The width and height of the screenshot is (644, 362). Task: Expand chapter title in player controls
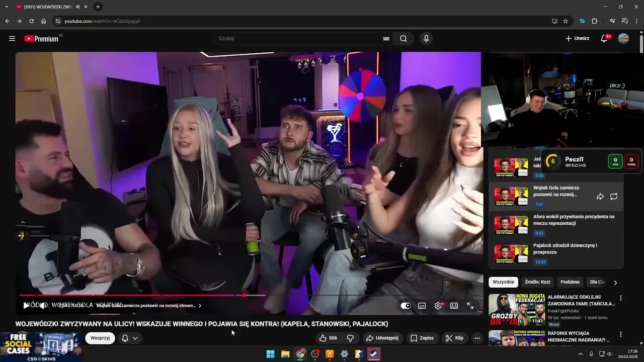click(x=149, y=305)
